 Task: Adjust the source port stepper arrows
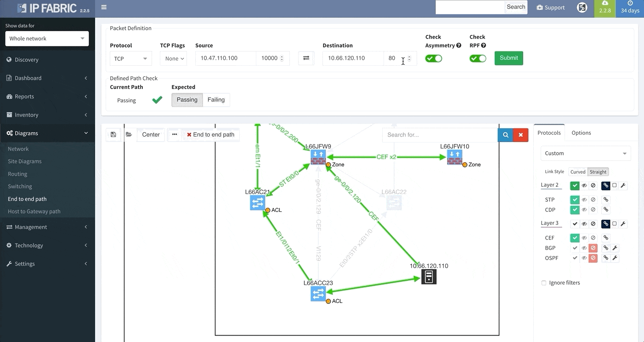click(282, 58)
